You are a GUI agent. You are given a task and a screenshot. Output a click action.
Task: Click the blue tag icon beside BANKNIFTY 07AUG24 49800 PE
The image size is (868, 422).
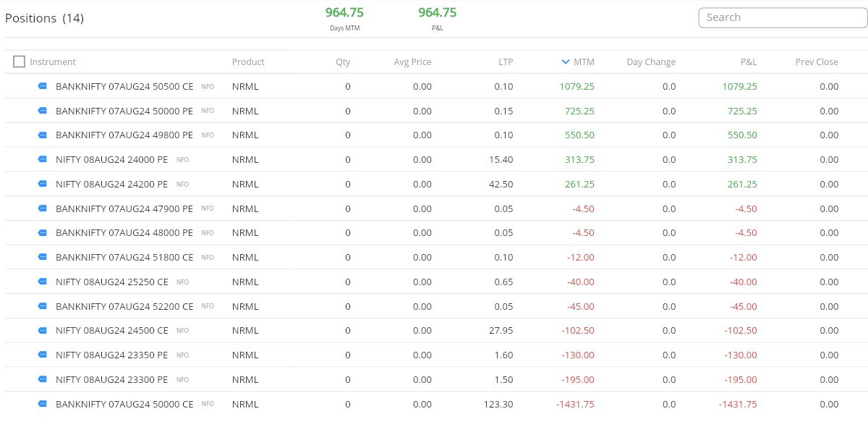click(42, 135)
